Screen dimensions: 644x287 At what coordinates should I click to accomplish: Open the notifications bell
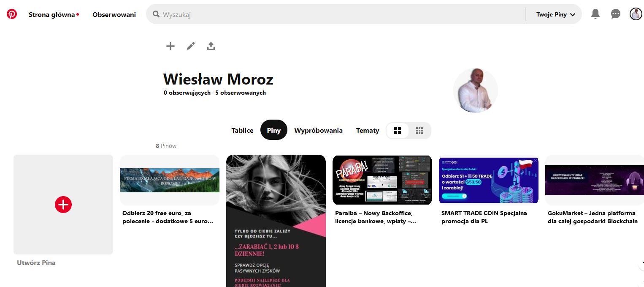tap(595, 14)
